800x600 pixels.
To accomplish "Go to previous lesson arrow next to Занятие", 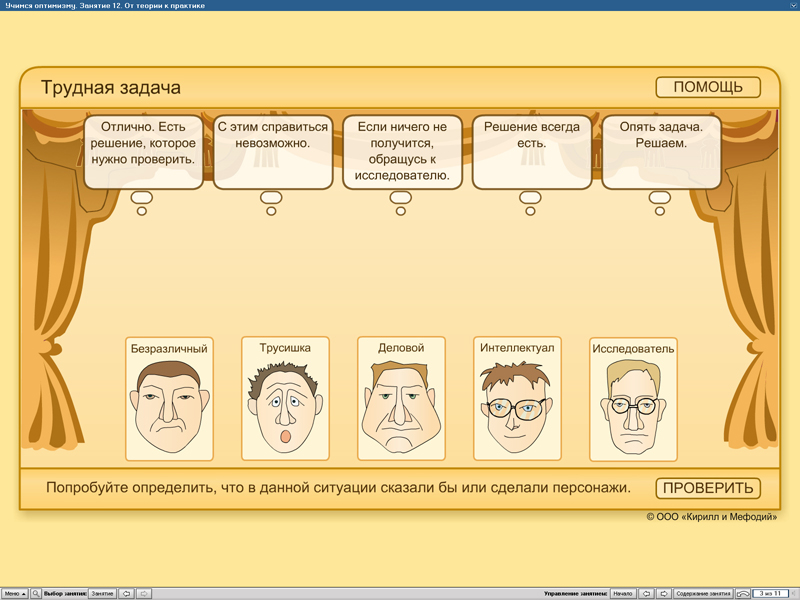I will (x=127, y=593).
